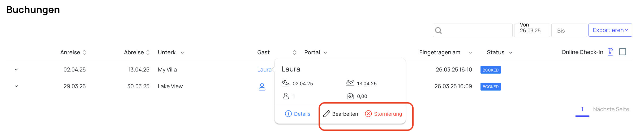Expand the Lake View booking row
Viewport: 644px width, 134px height.
[x=16, y=86]
